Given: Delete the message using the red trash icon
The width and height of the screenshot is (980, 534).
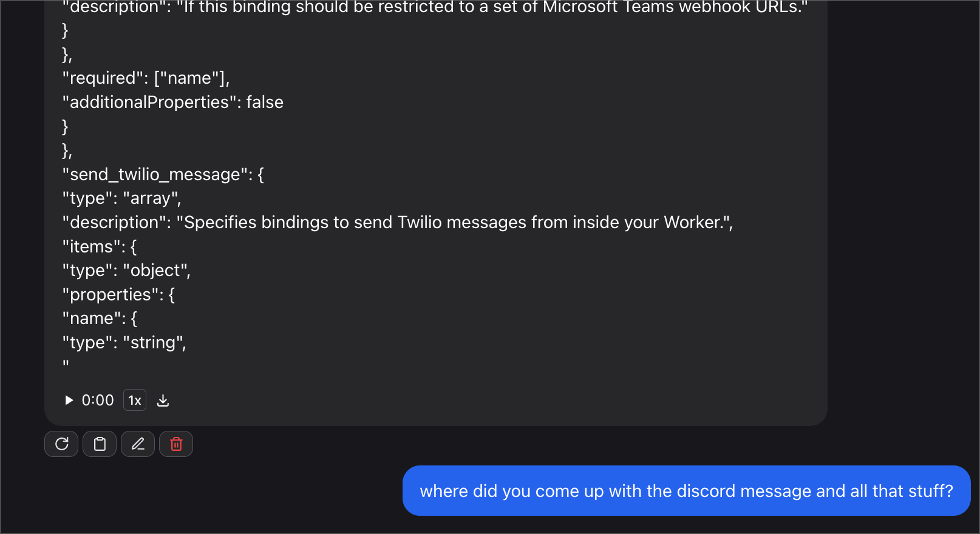Looking at the screenshot, I should click(176, 444).
